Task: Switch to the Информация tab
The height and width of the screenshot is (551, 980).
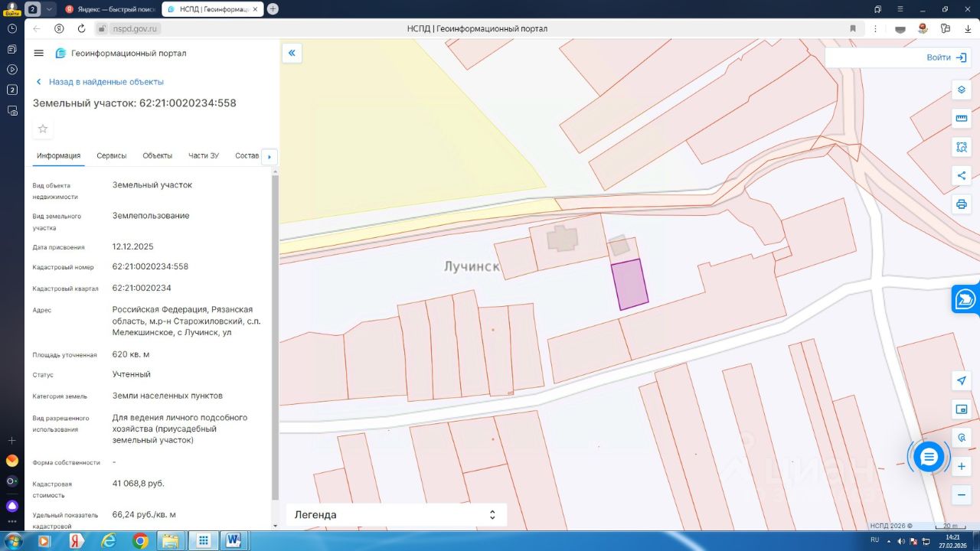Action: pyautogui.click(x=58, y=155)
